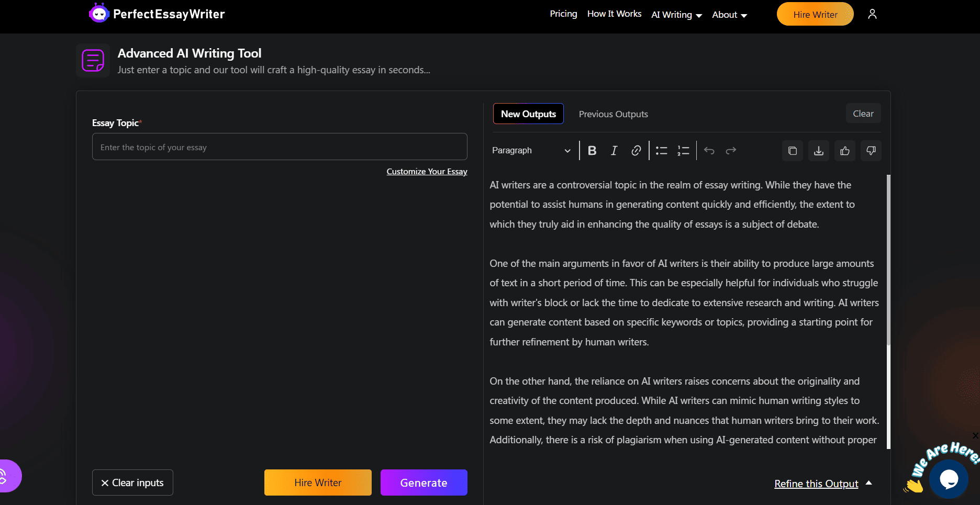This screenshot has height=505, width=980.
Task: Expand Refine this Output panel
Action: point(822,484)
